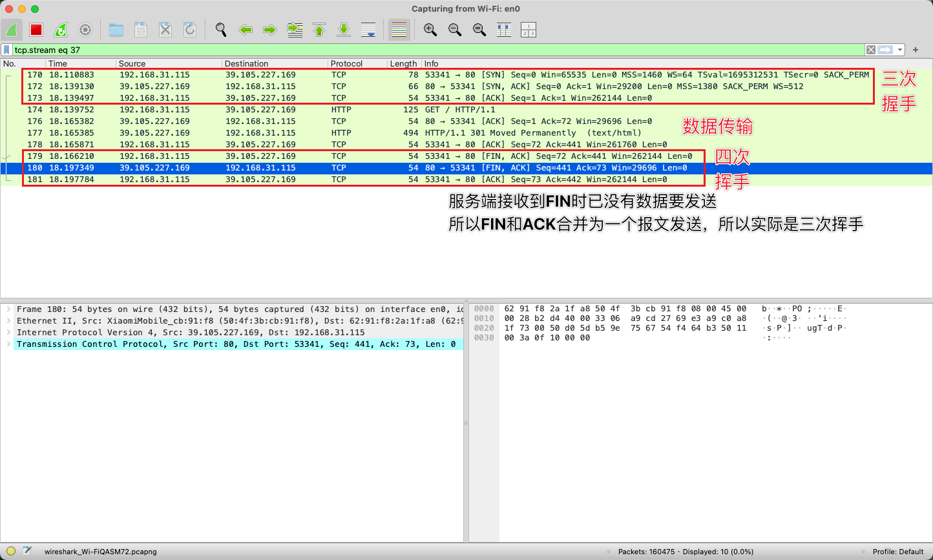Image resolution: width=933 pixels, height=560 pixels.
Task: Go back in packet history
Action: point(246,30)
